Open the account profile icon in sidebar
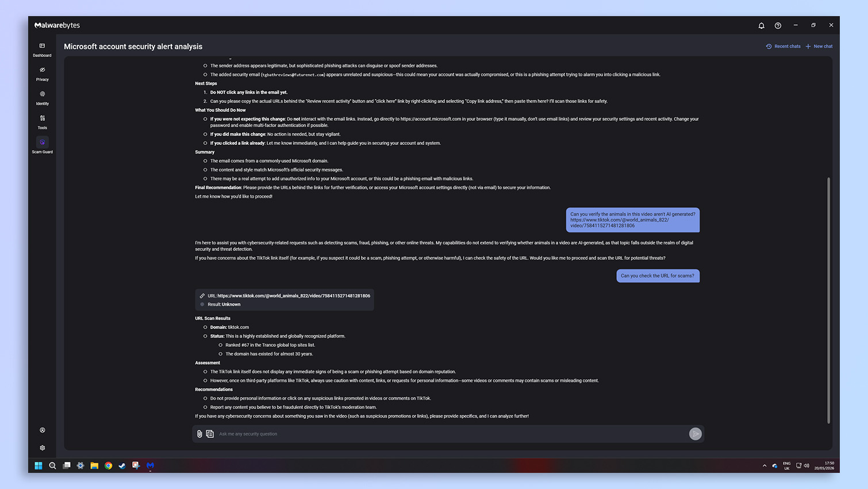 point(42,430)
